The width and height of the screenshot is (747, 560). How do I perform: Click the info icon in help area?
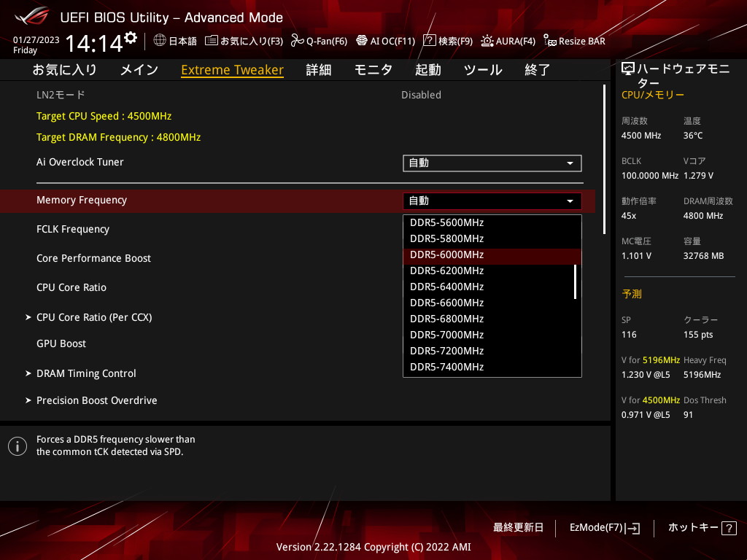18,446
